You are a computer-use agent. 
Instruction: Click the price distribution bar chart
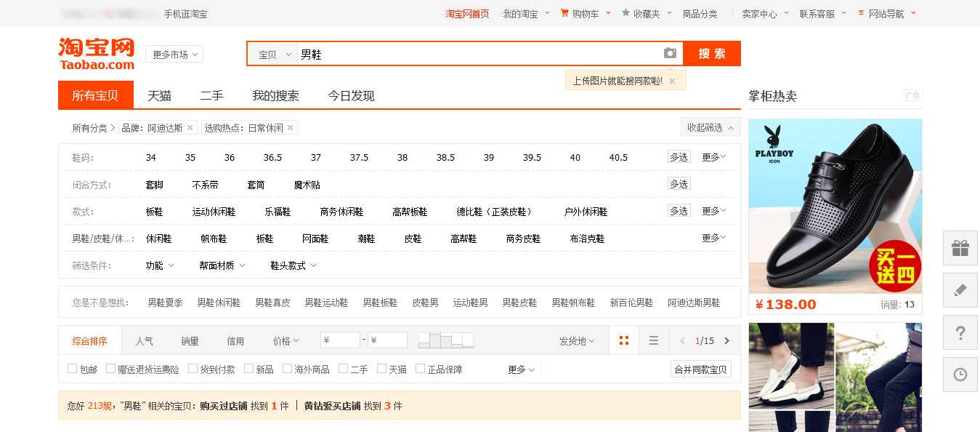point(446,340)
